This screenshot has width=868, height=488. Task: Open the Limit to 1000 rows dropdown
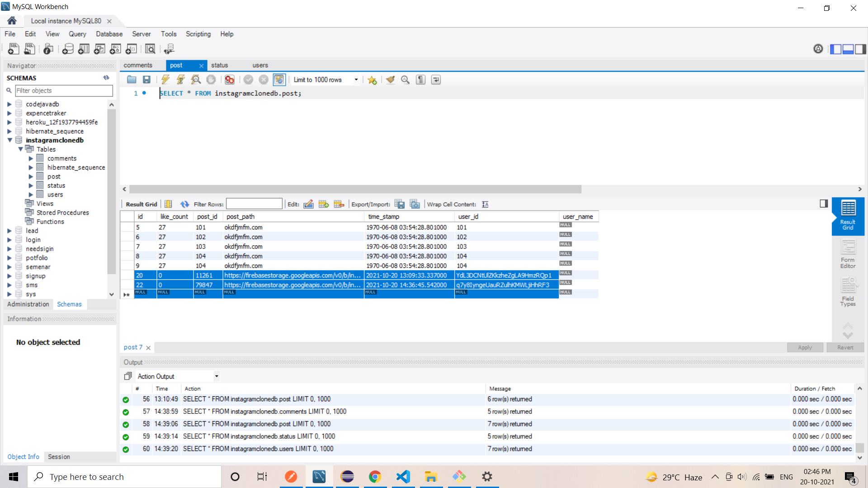point(356,80)
